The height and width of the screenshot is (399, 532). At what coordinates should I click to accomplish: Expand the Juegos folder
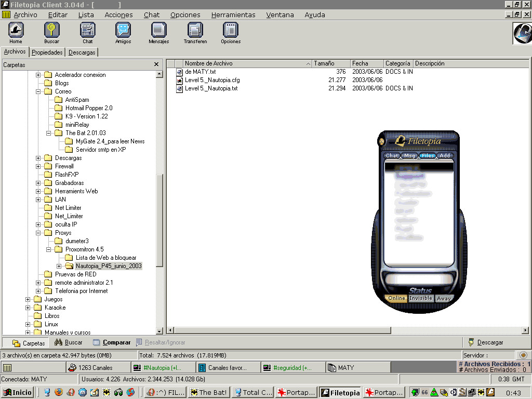point(28,300)
